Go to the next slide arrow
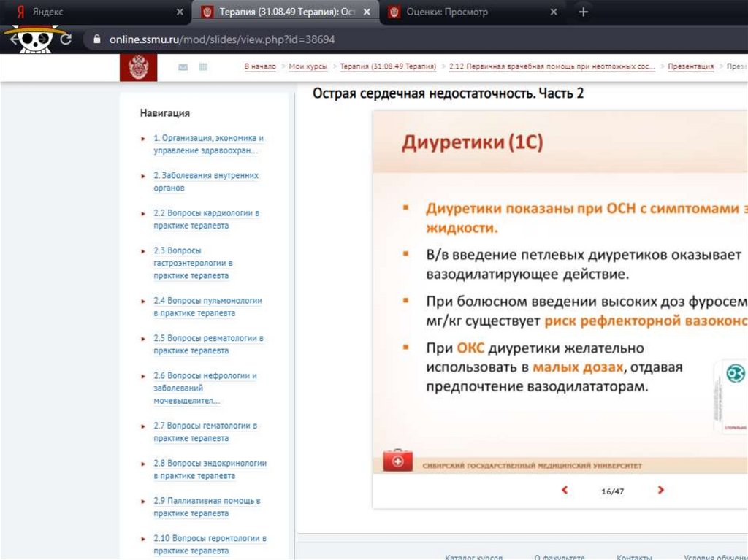 click(660, 490)
